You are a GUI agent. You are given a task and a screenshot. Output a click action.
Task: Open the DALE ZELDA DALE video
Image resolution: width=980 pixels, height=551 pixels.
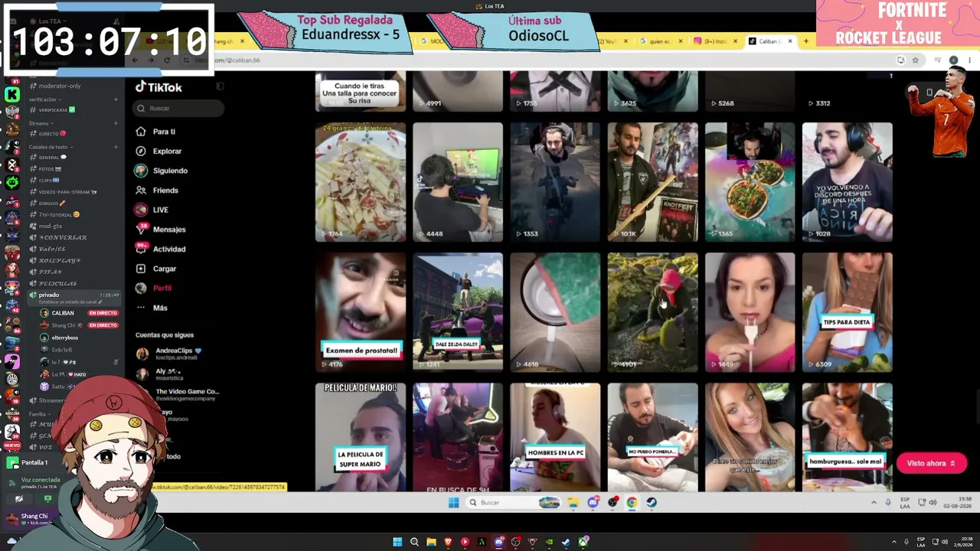click(x=458, y=312)
